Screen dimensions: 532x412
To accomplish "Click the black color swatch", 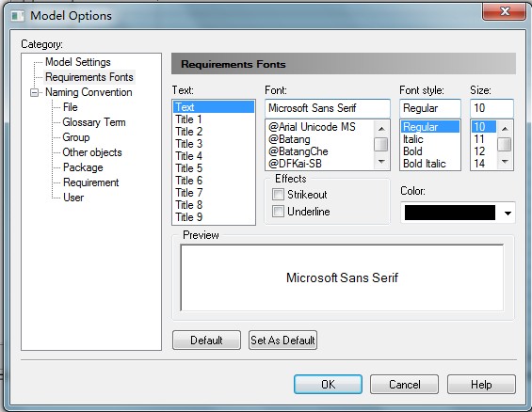I will [x=450, y=213].
